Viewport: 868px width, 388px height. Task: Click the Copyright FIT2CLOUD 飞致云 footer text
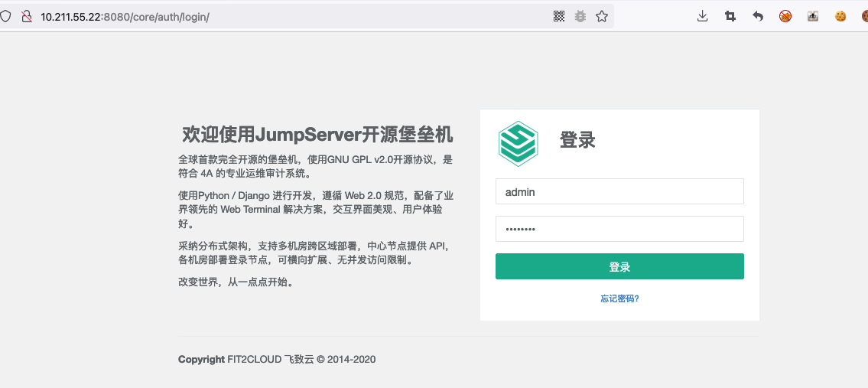[277, 359]
